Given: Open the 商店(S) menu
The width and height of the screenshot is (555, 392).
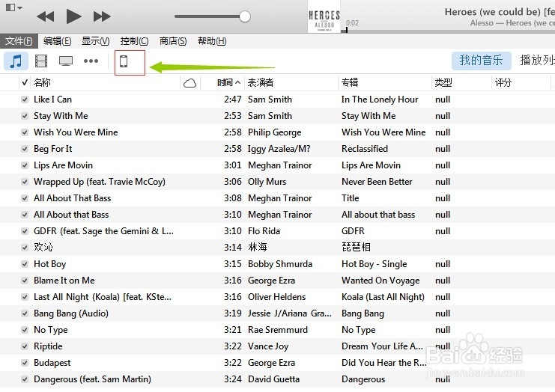Looking at the screenshot, I should click(x=173, y=41).
